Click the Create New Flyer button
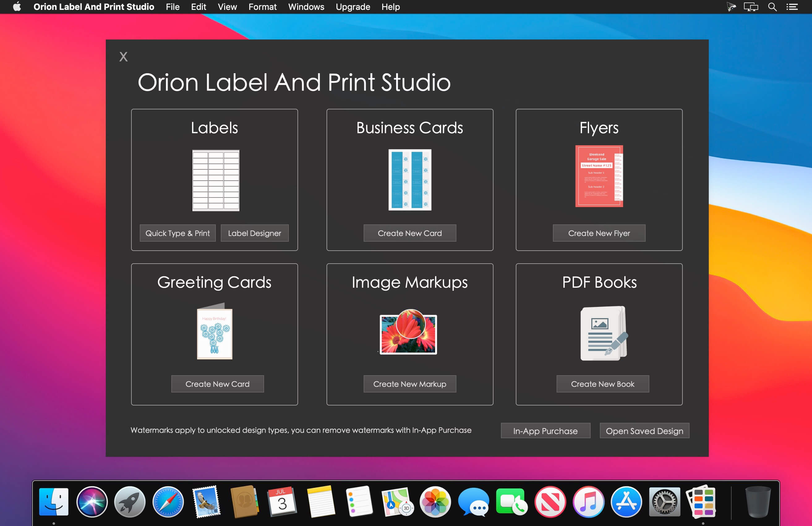This screenshot has width=812, height=526. (x=599, y=233)
